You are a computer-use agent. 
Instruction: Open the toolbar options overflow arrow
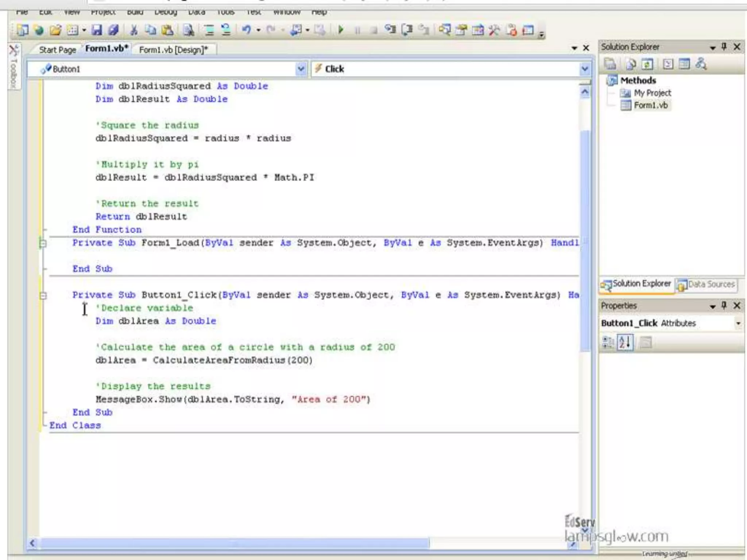542,34
